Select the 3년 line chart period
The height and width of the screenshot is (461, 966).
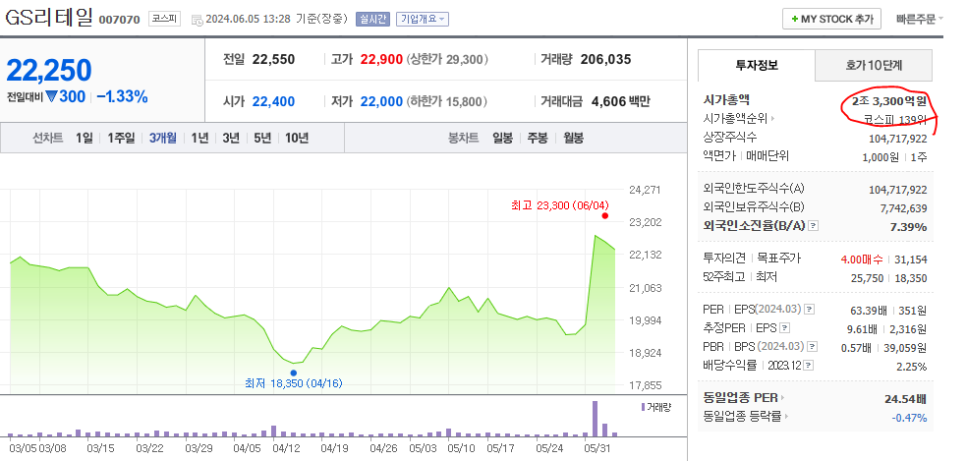coord(231,138)
